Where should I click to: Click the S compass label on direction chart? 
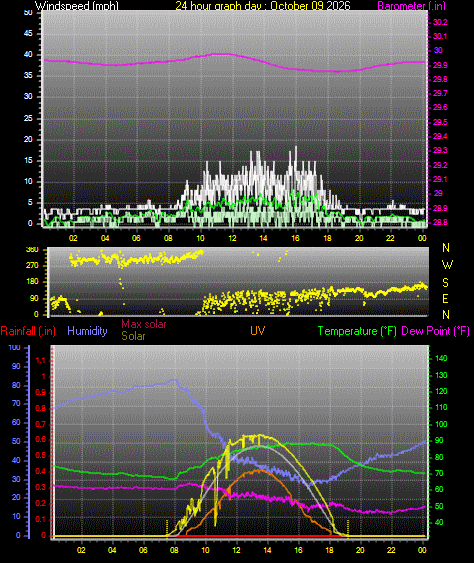(445, 283)
